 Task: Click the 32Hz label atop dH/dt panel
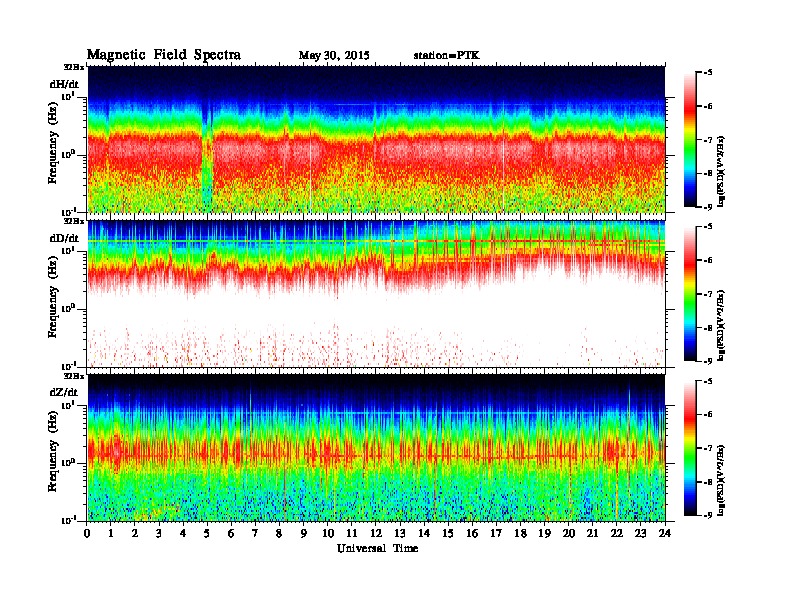pyautogui.click(x=74, y=67)
